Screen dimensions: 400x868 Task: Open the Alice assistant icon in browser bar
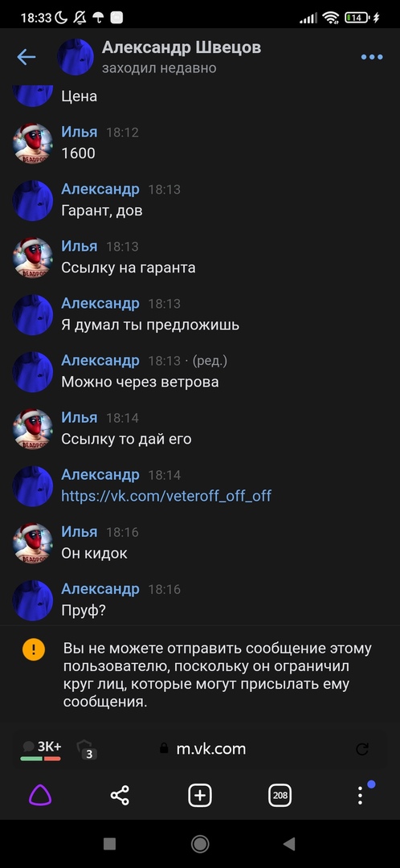40,796
